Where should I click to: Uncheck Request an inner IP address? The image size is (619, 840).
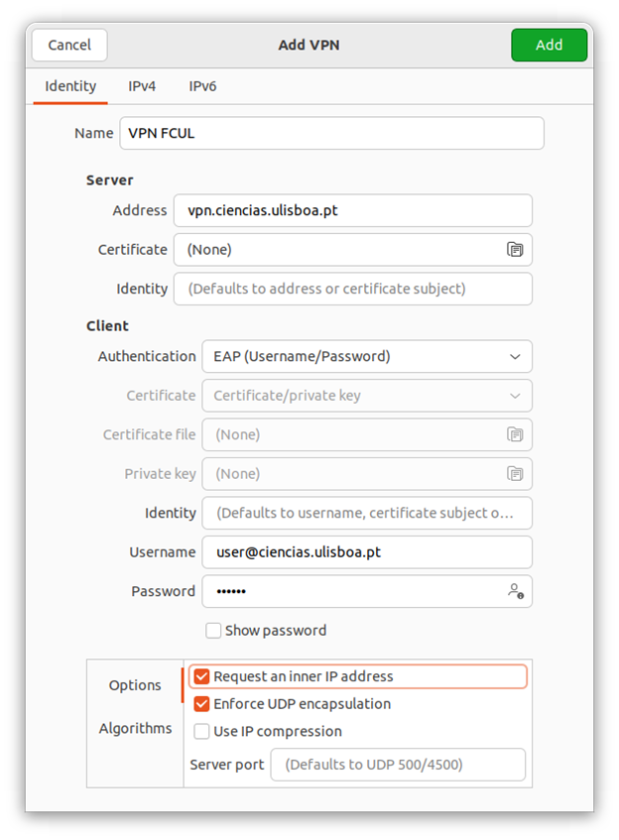coord(202,676)
